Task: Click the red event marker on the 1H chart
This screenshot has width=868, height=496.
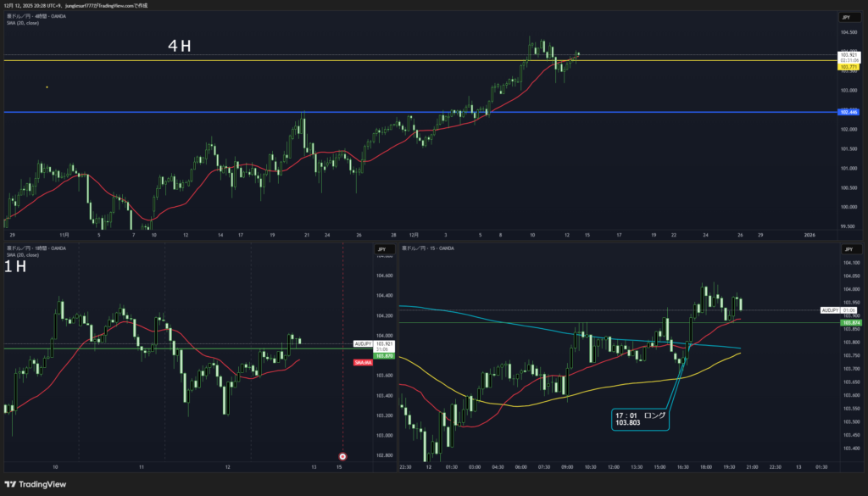Action: [342, 456]
